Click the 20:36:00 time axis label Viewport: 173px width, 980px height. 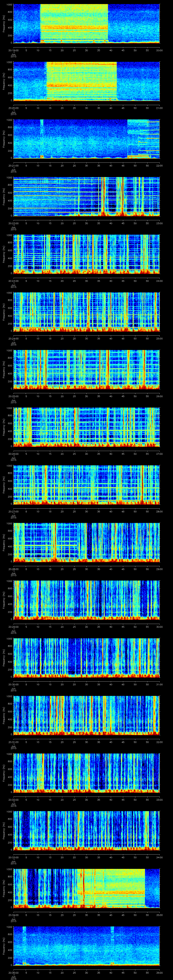click(160, 972)
